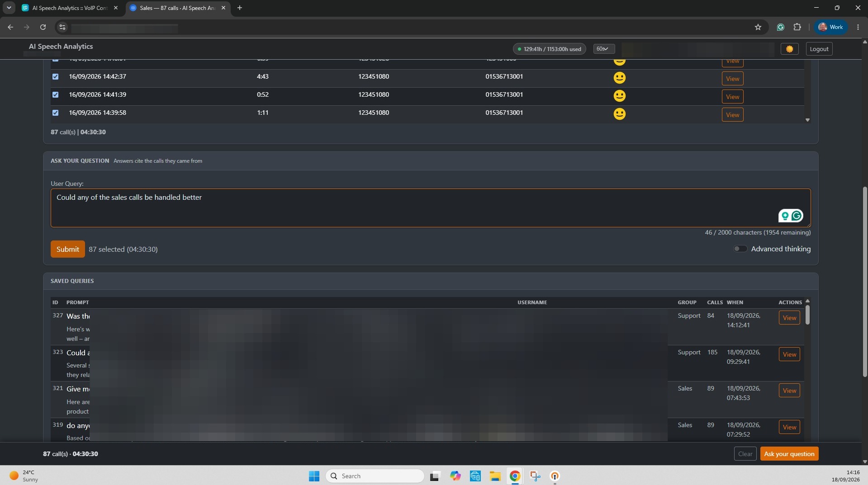View saved query 327

(789, 318)
